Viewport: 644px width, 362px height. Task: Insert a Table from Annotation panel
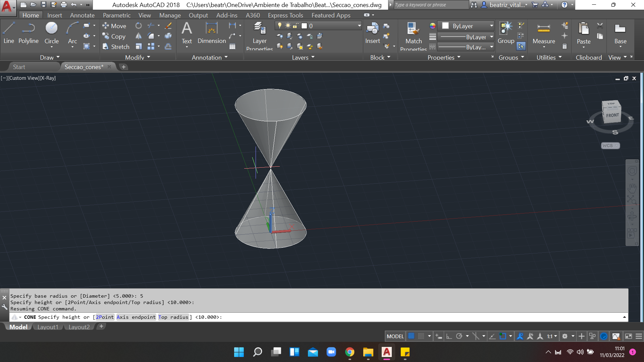click(232, 46)
